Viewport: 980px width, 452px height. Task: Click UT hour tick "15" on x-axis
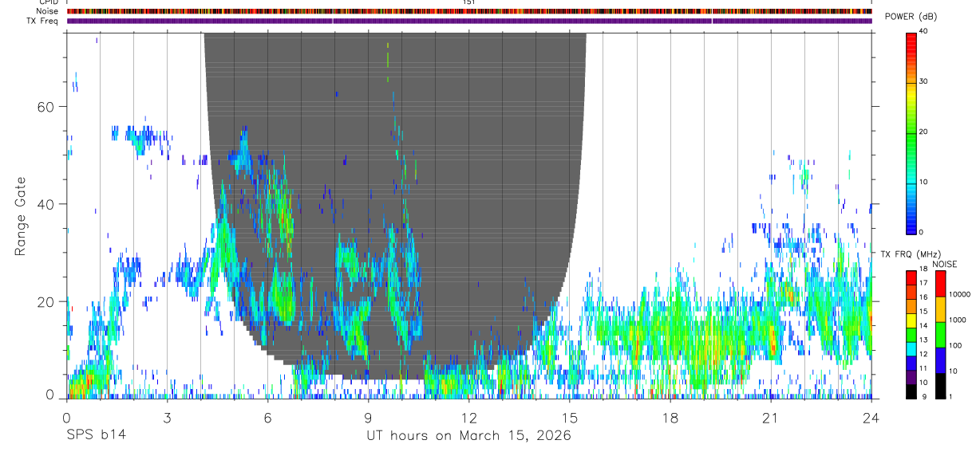(x=570, y=418)
